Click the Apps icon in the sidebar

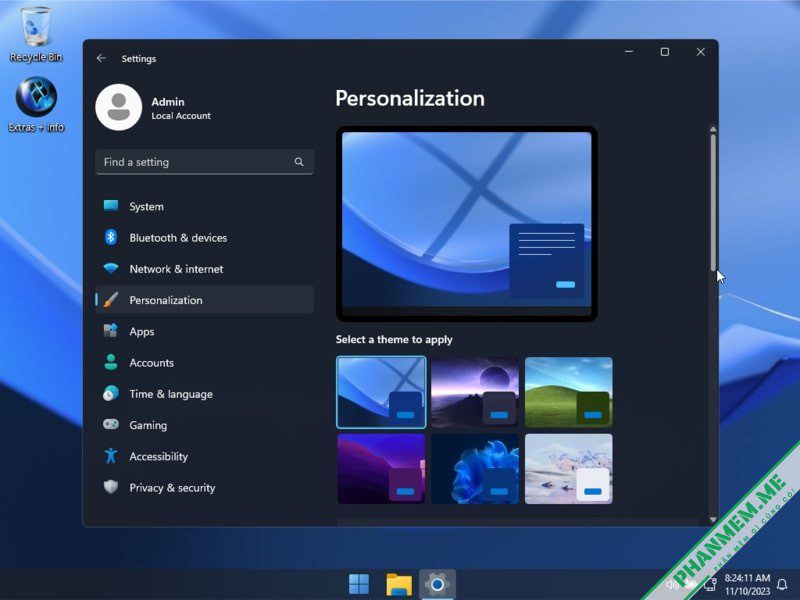[111, 331]
